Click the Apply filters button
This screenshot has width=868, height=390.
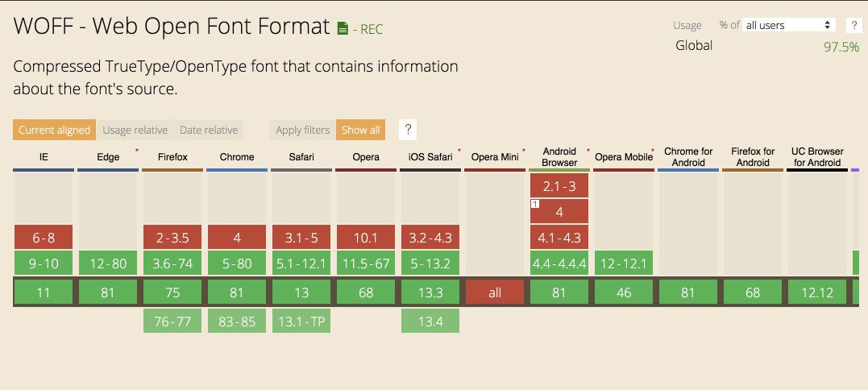coord(302,130)
